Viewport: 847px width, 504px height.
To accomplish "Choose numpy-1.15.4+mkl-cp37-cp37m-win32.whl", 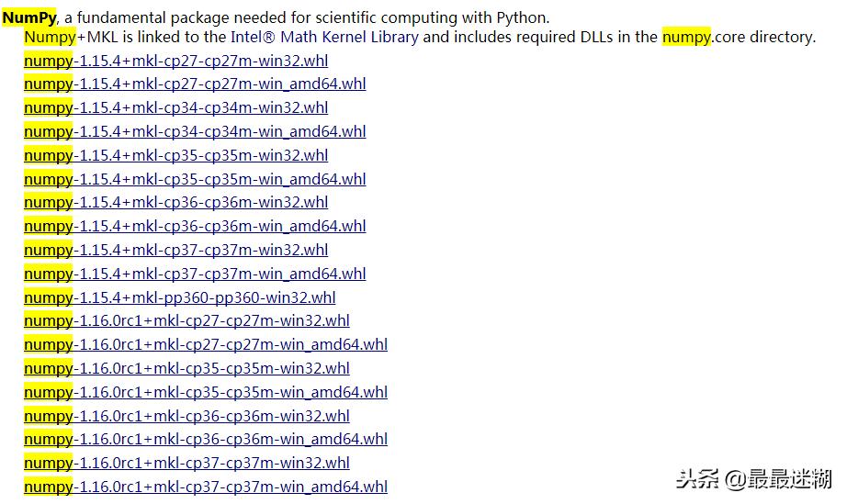I will coord(175,250).
